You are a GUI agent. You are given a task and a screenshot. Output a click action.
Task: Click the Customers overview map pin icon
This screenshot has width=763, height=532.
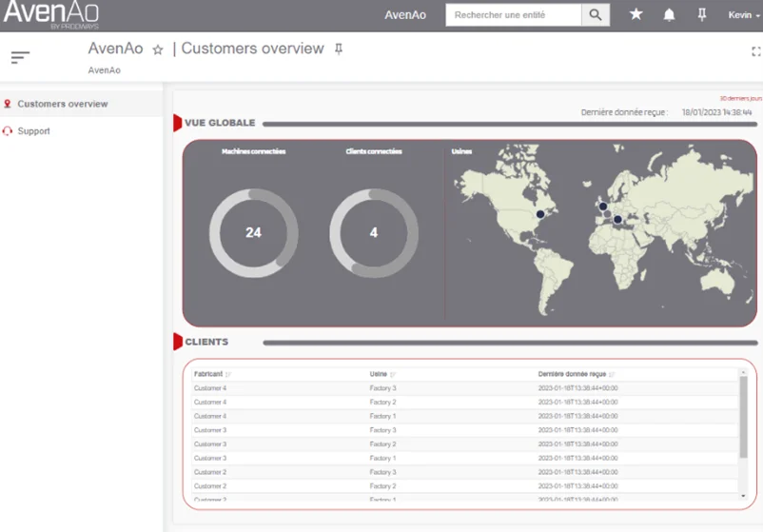tap(8, 104)
